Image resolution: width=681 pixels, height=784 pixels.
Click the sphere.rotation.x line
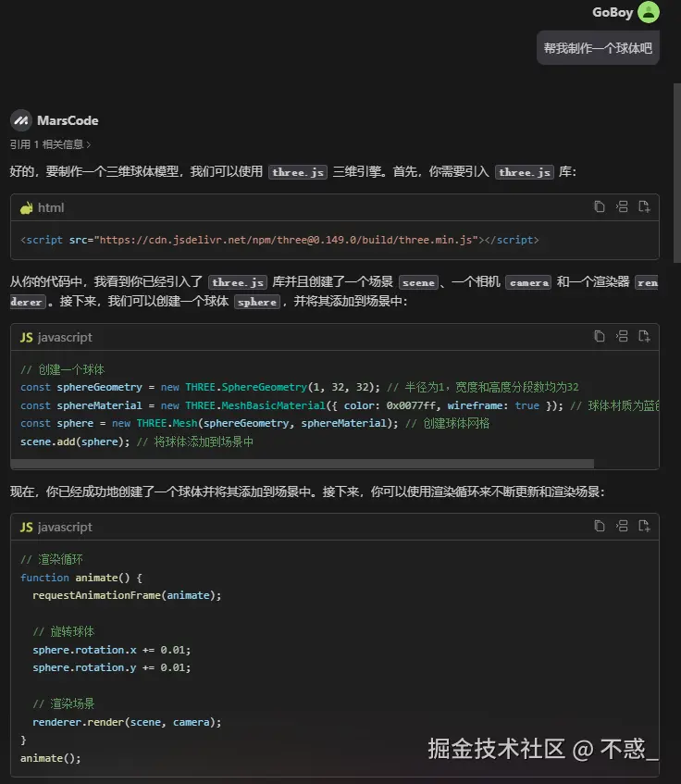coord(111,650)
